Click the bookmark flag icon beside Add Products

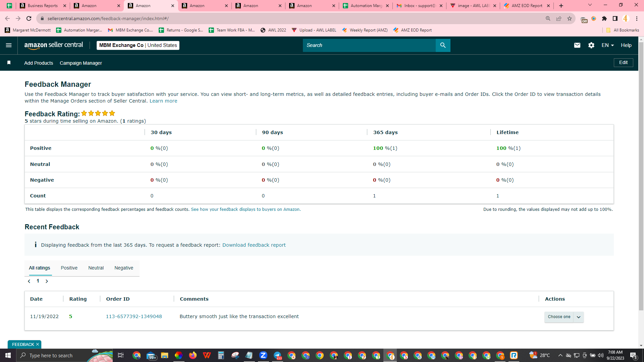9,63
